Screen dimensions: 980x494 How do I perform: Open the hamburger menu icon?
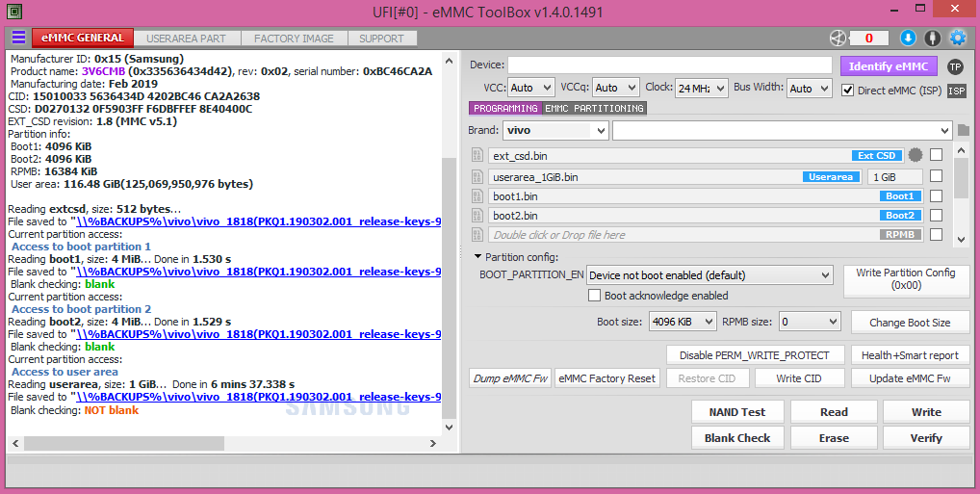pos(18,38)
